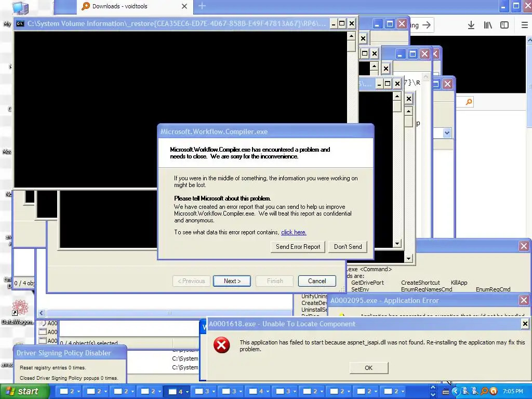The height and width of the screenshot is (399, 532).
Task: Click the orange magnifier search icon on webpage
Action: click(469, 102)
